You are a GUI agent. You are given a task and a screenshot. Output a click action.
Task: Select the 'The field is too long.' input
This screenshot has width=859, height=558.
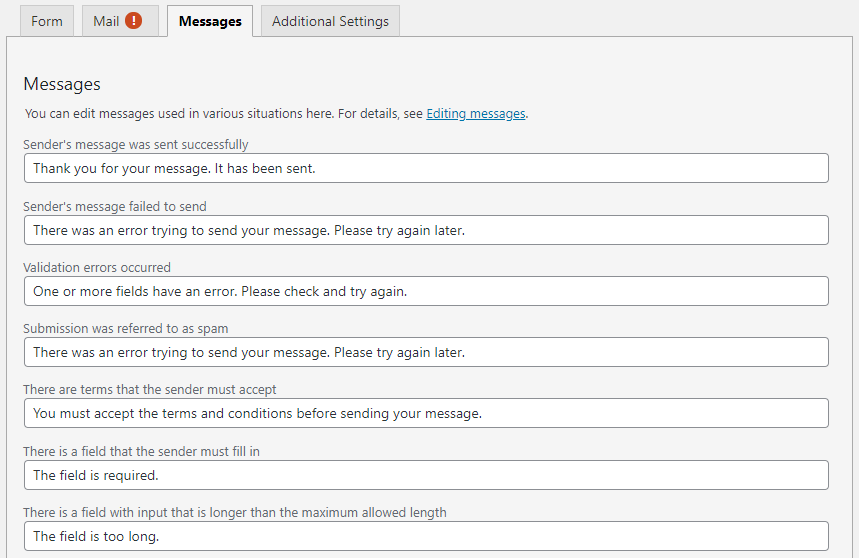426,536
